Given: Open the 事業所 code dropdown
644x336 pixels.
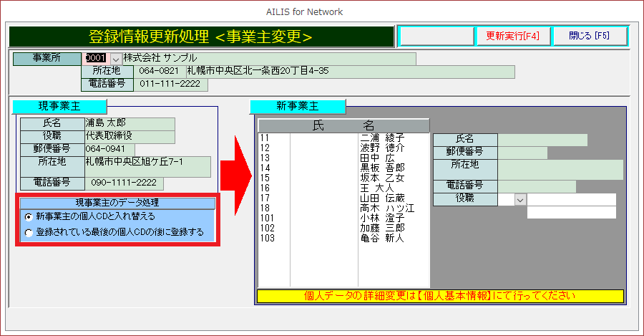Looking at the screenshot, I should click(x=115, y=58).
